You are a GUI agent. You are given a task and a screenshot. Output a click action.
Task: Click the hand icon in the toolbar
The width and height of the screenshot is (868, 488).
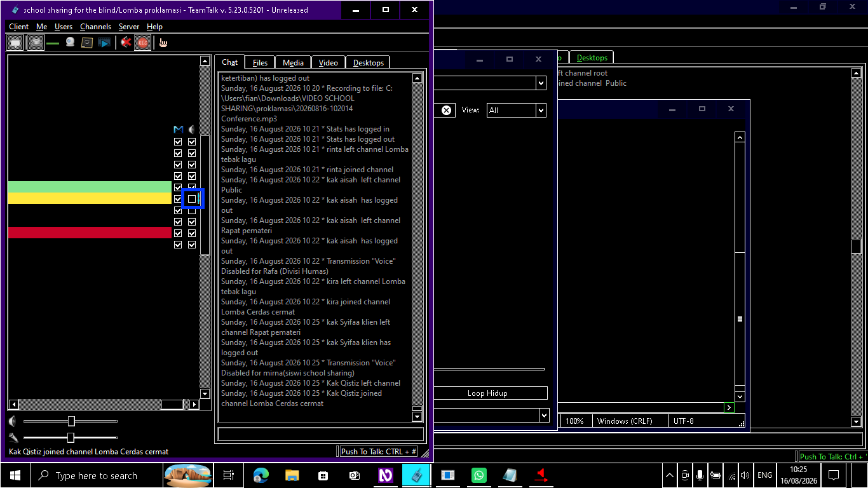pos(163,43)
